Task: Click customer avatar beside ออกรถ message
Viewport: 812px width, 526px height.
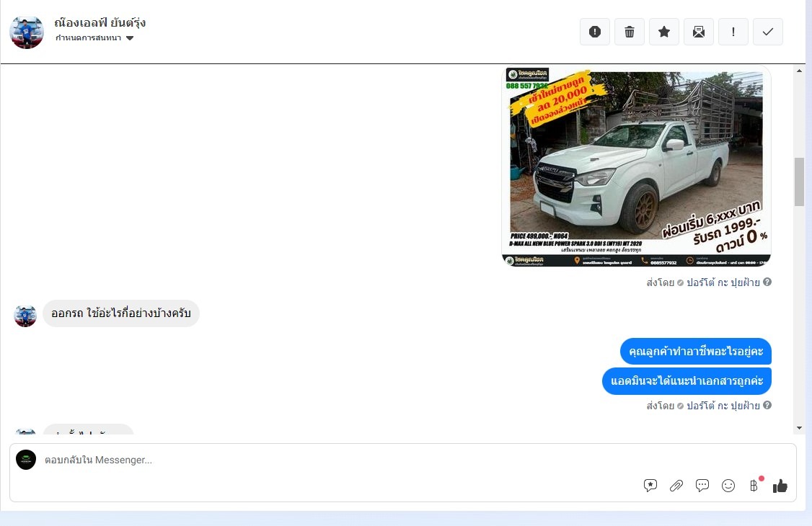Action: (25, 316)
